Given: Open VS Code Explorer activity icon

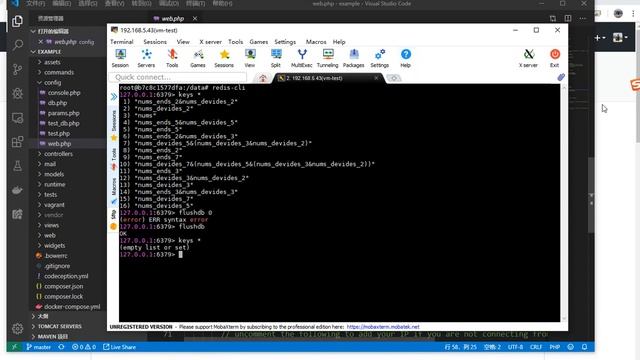Looking at the screenshot, I should coord(17,21).
